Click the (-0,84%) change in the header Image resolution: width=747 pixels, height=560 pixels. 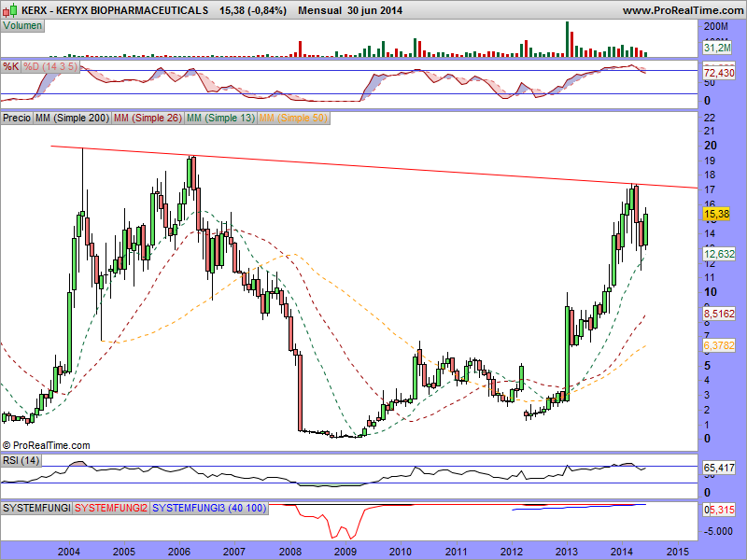(266, 10)
